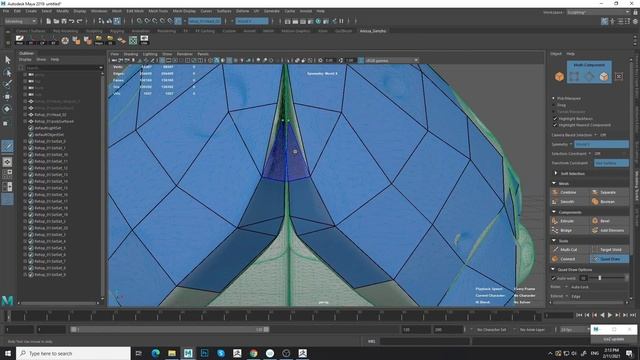640x360 pixels.
Task: Select Tweak/Marquee radio option
Action: click(554, 111)
